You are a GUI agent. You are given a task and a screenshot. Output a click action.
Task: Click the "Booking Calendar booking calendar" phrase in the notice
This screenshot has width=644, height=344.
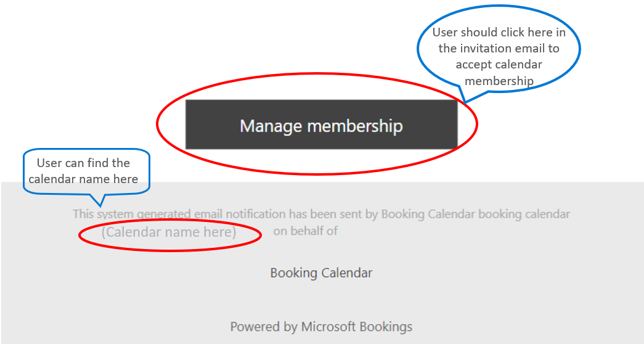click(476, 214)
